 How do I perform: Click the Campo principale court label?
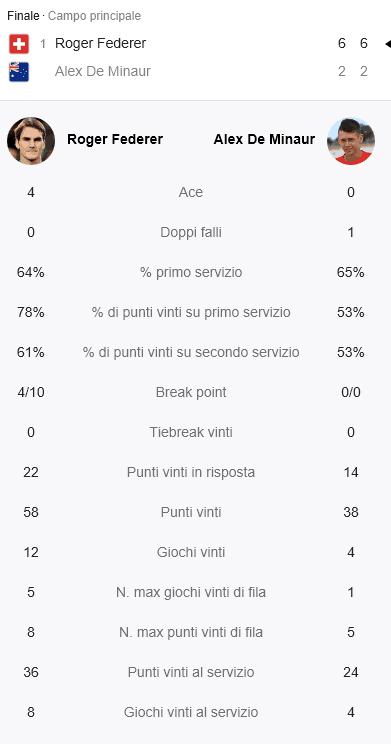(x=94, y=16)
